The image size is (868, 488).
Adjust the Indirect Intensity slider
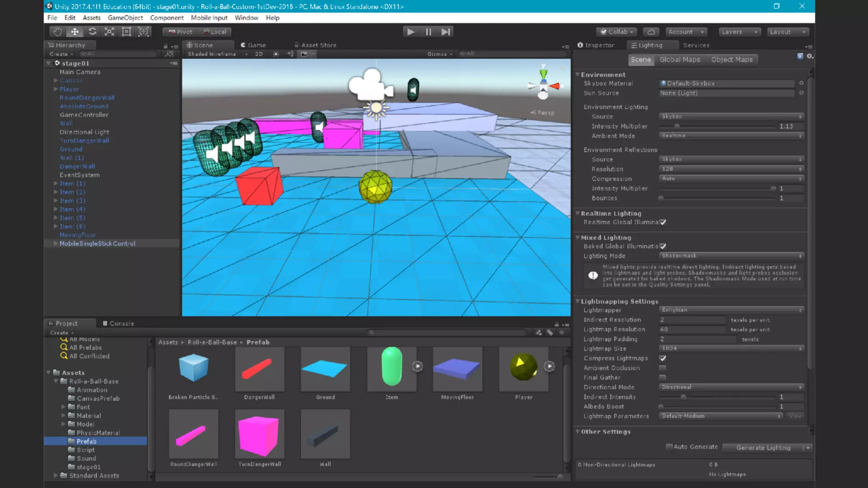(683, 397)
